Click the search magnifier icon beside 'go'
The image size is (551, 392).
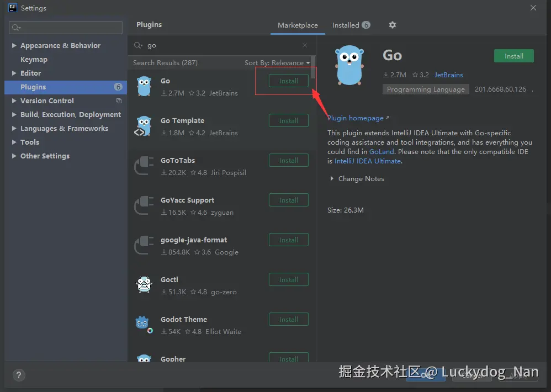click(x=138, y=45)
